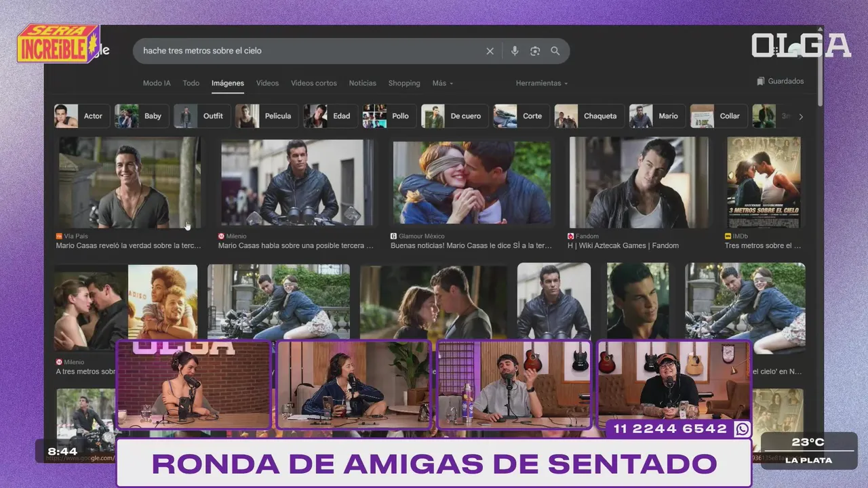Filter images by the Outfit chip
868x488 pixels.
coord(201,116)
